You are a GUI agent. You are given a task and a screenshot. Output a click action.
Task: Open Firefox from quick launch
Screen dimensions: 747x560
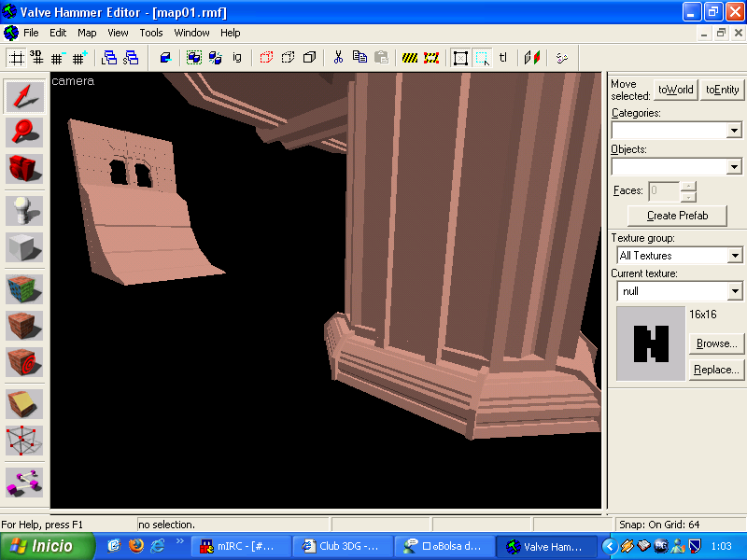[x=135, y=546]
